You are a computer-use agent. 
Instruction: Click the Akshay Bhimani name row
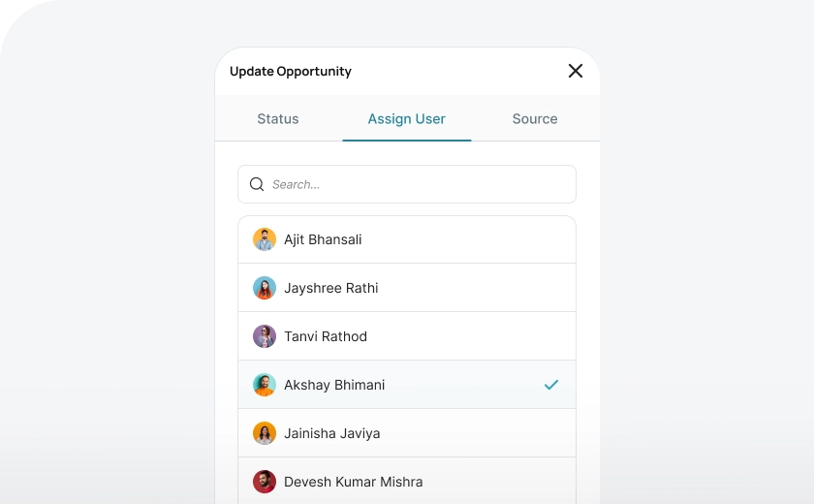[334, 385]
